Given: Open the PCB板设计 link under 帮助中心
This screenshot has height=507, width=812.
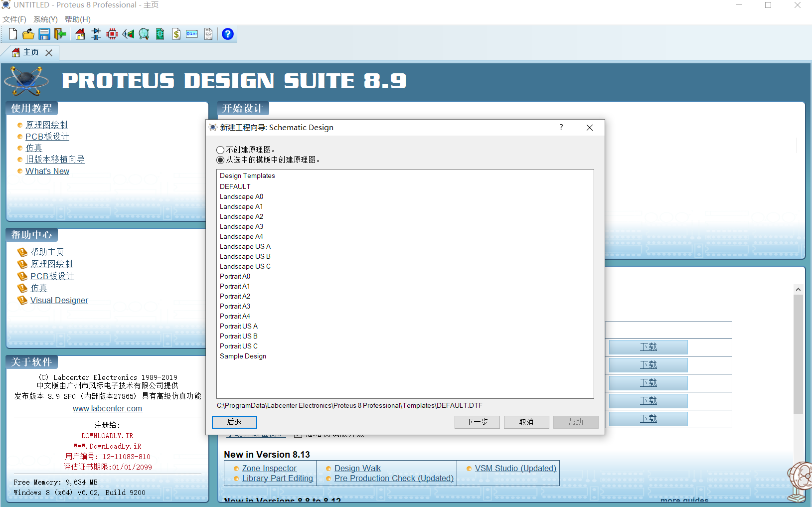Looking at the screenshot, I should (52, 276).
